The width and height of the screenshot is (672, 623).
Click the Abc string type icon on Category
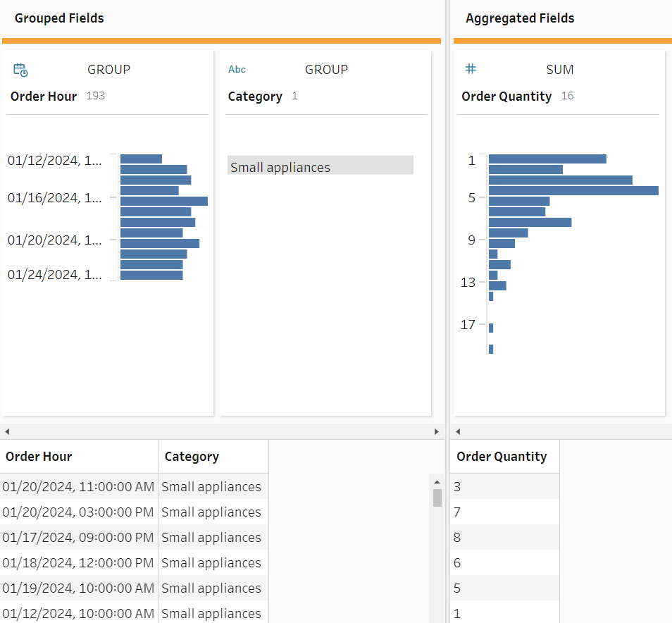pos(237,70)
